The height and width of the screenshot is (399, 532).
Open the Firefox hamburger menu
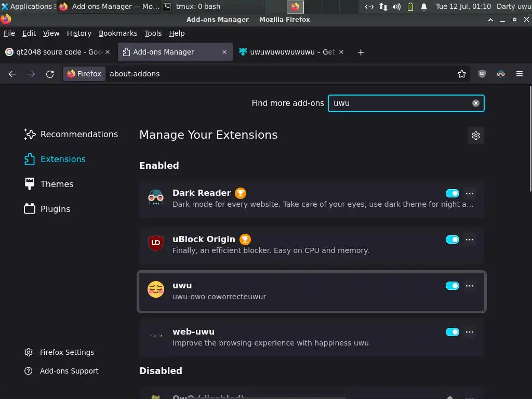click(519, 74)
